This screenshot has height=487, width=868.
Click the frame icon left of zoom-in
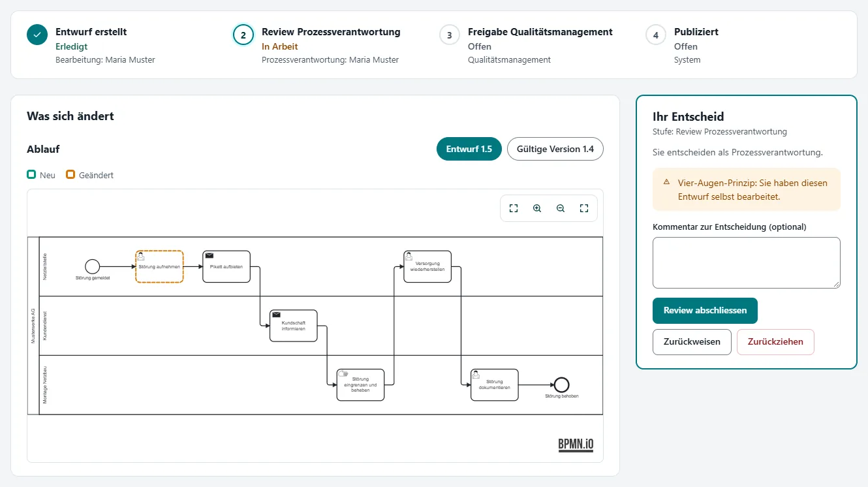[x=514, y=208]
